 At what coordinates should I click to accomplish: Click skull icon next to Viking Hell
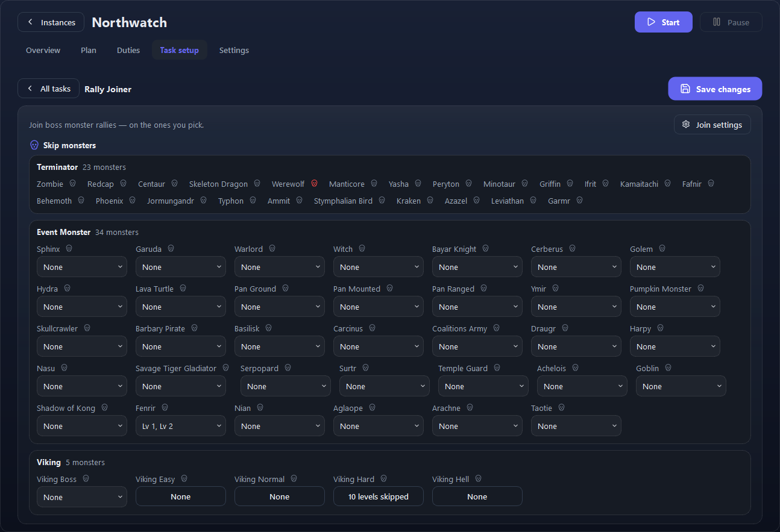(x=478, y=479)
